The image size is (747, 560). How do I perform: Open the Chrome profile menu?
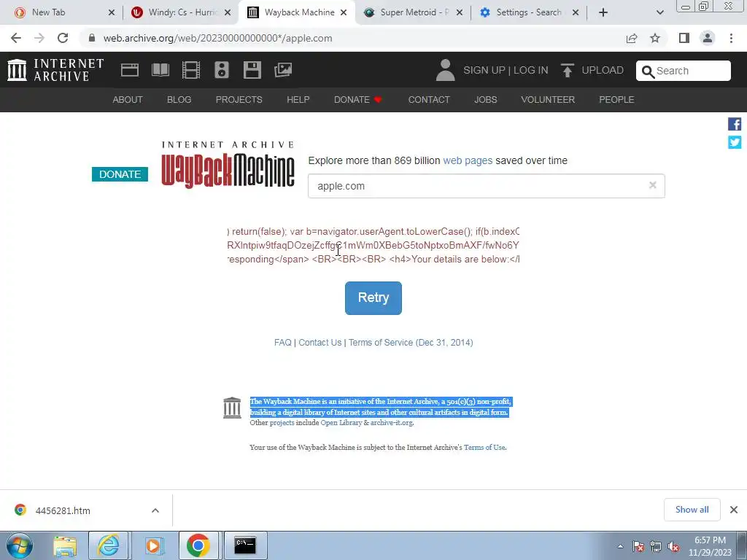tap(708, 38)
